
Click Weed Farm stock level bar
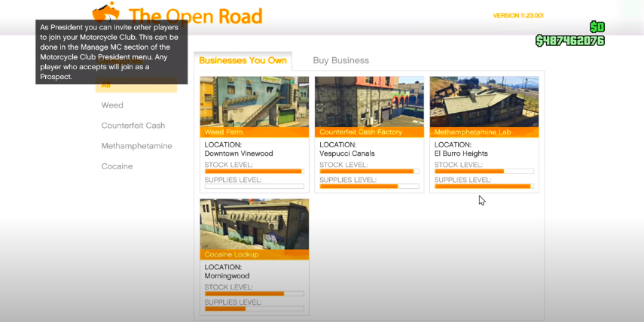pyautogui.click(x=255, y=171)
